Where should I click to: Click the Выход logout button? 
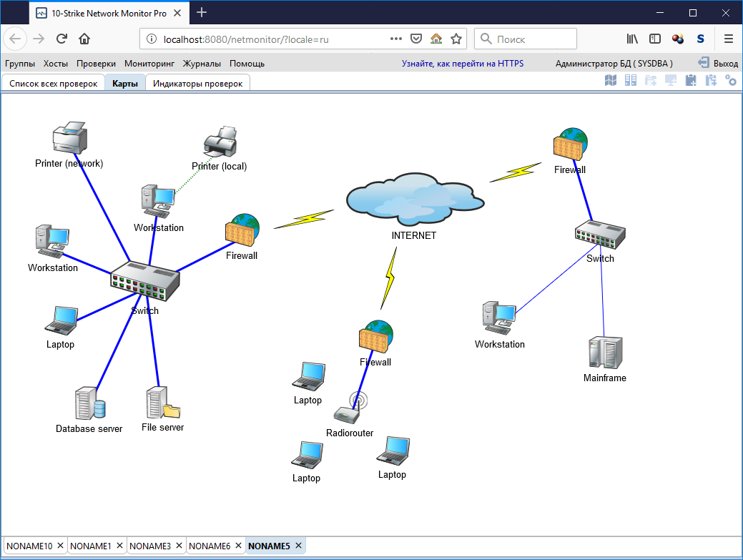point(718,64)
